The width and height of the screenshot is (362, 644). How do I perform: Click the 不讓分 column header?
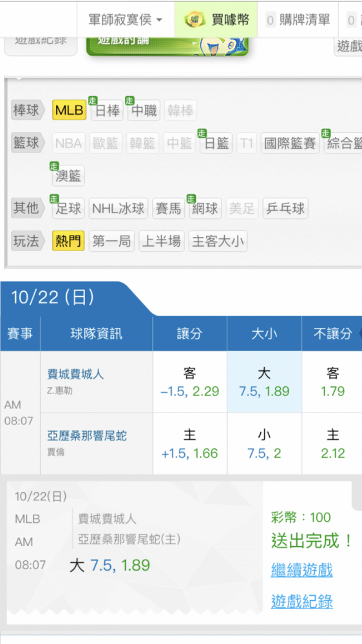click(x=332, y=334)
